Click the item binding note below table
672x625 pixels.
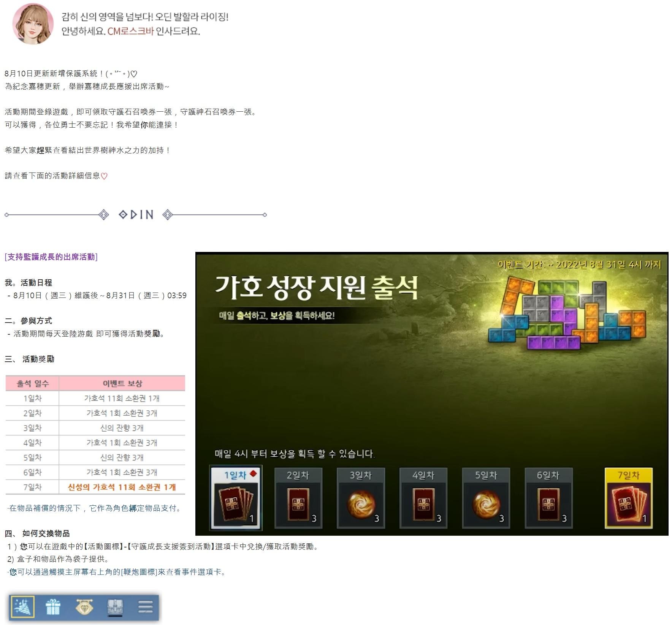click(x=94, y=508)
